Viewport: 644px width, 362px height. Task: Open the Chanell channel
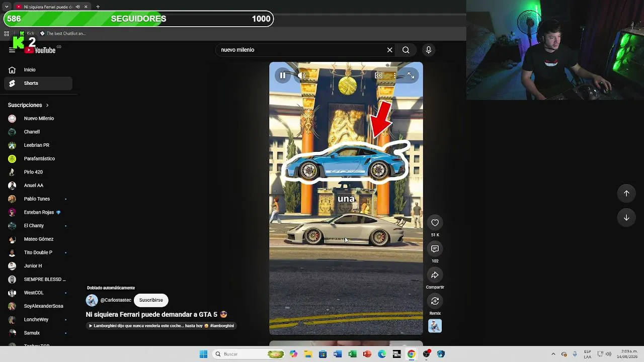click(38, 132)
